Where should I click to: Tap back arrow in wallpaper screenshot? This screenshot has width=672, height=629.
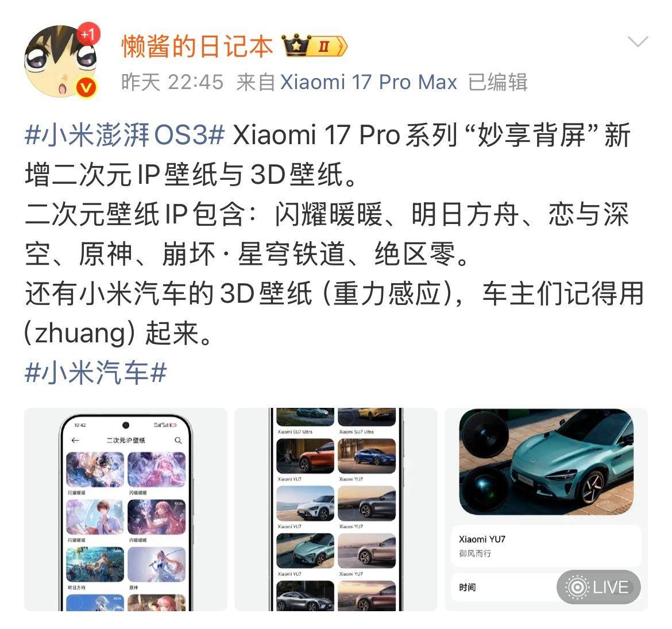coord(75,440)
